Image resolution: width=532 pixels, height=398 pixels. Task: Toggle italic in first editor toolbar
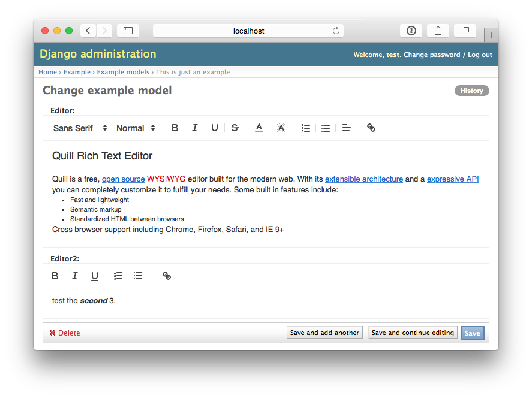pyautogui.click(x=195, y=128)
